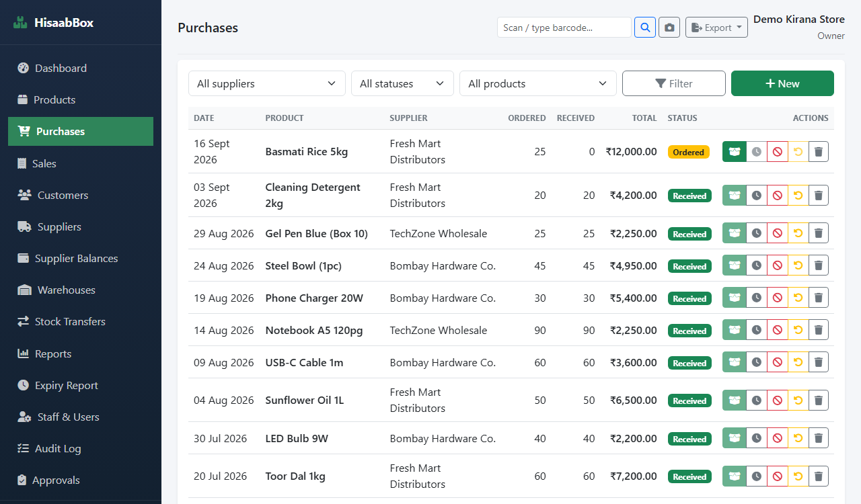Click the clock icon on Basmati Rice 5kg row
This screenshot has width=861, height=504.
tap(757, 152)
